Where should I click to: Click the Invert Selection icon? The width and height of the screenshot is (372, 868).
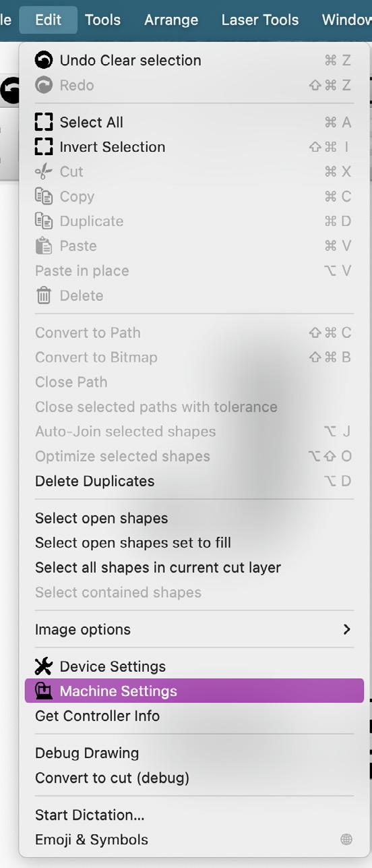click(x=44, y=147)
